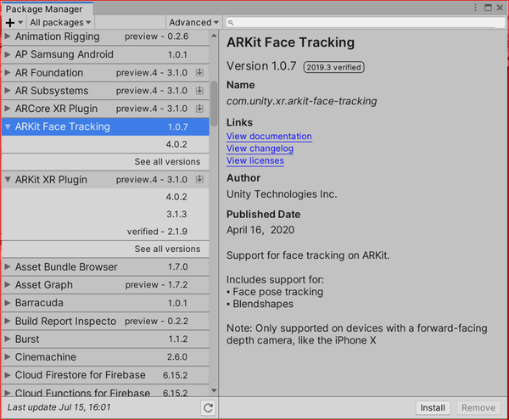Click the disabled Remove button
This screenshot has height=420, width=509.
tap(478, 407)
